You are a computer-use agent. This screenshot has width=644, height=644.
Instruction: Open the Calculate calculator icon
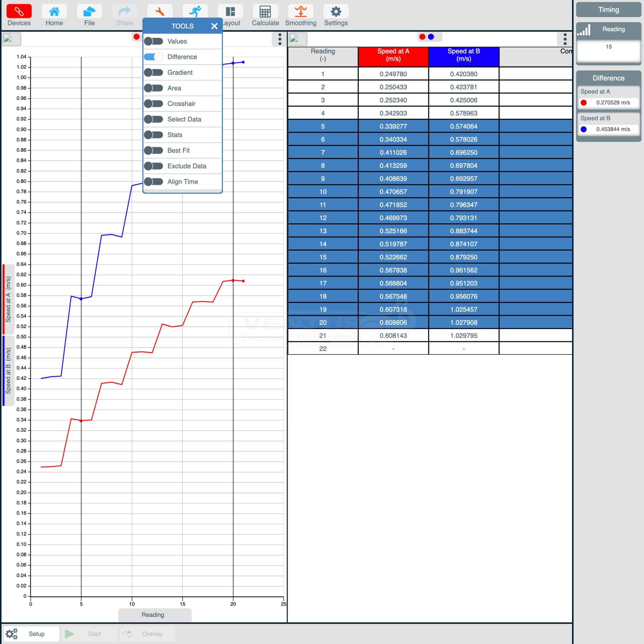tap(265, 12)
